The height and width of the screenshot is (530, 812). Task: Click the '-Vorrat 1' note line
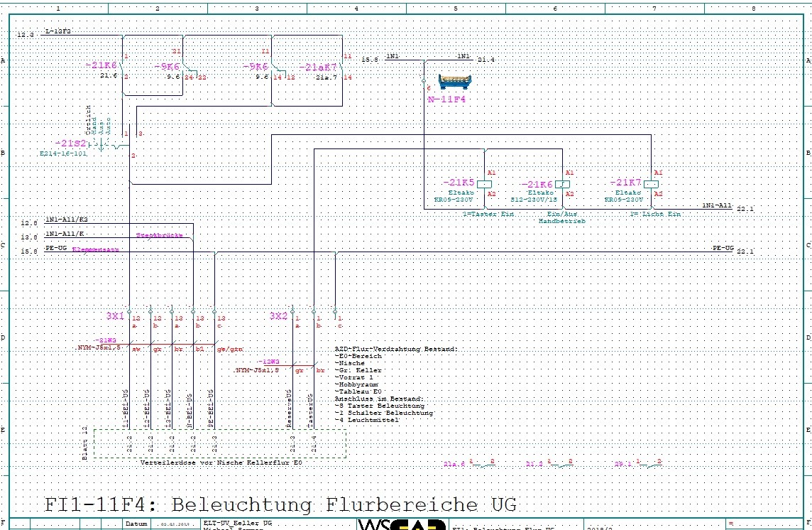(x=354, y=377)
